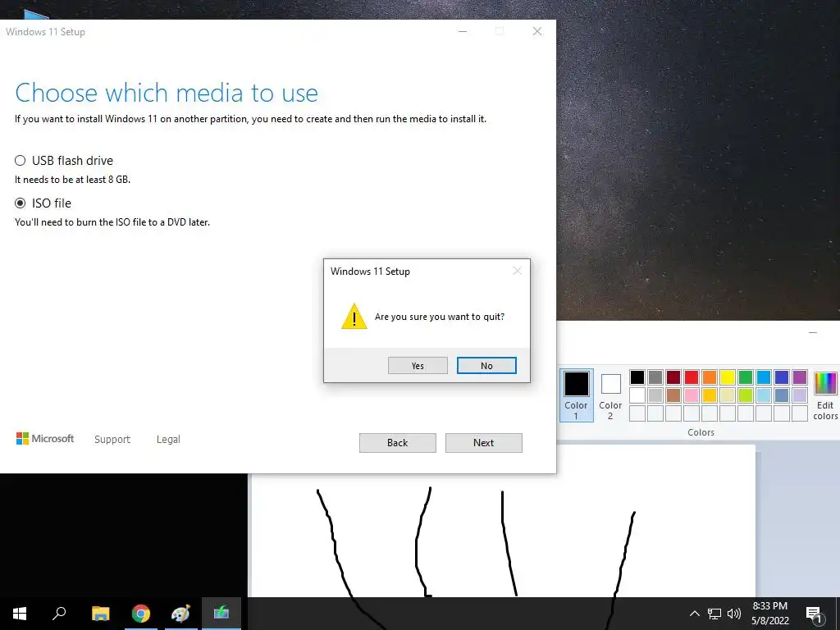
Task: Pick the light gray swatch in Paint
Action: pyautogui.click(x=655, y=395)
